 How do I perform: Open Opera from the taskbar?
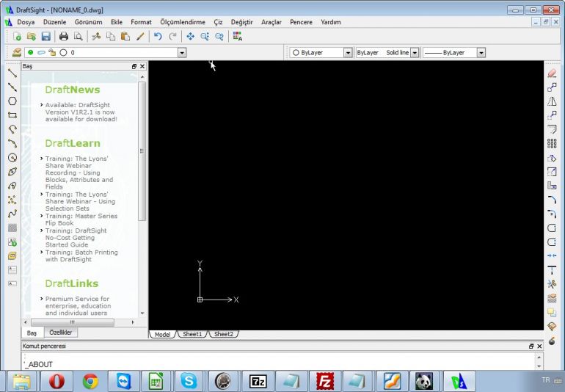tap(56, 381)
